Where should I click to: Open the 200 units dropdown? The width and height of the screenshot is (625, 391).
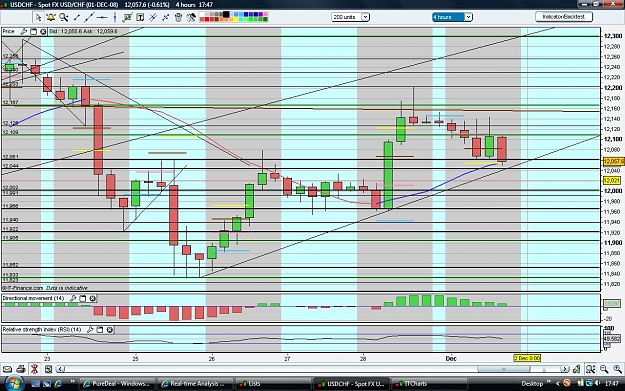coord(365,17)
